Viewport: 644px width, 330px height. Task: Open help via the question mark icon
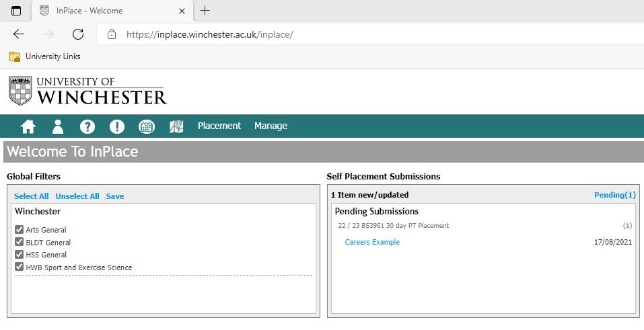point(87,126)
